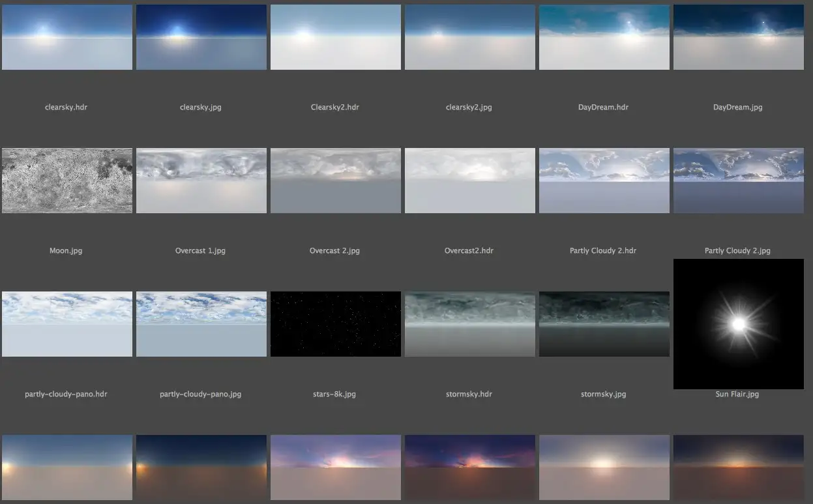Click the "Overcast2.hdr" label text

pos(469,250)
